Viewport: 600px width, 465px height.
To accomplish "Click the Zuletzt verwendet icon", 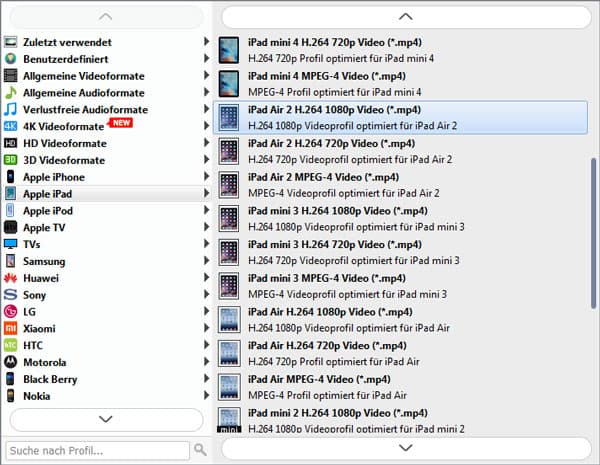I will pyautogui.click(x=11, y=42).
